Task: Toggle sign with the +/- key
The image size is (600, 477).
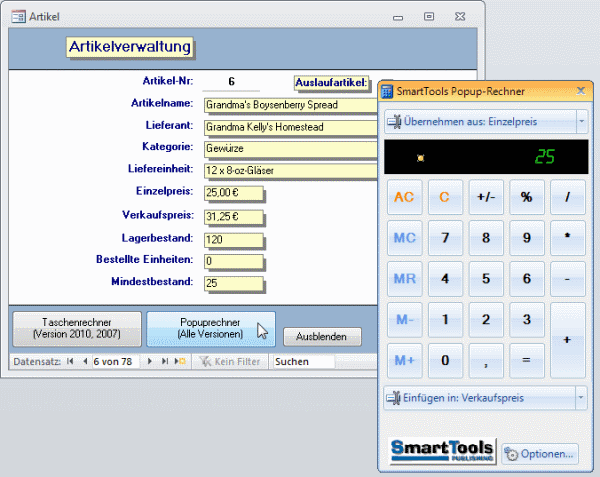Action: coord(486,197)
